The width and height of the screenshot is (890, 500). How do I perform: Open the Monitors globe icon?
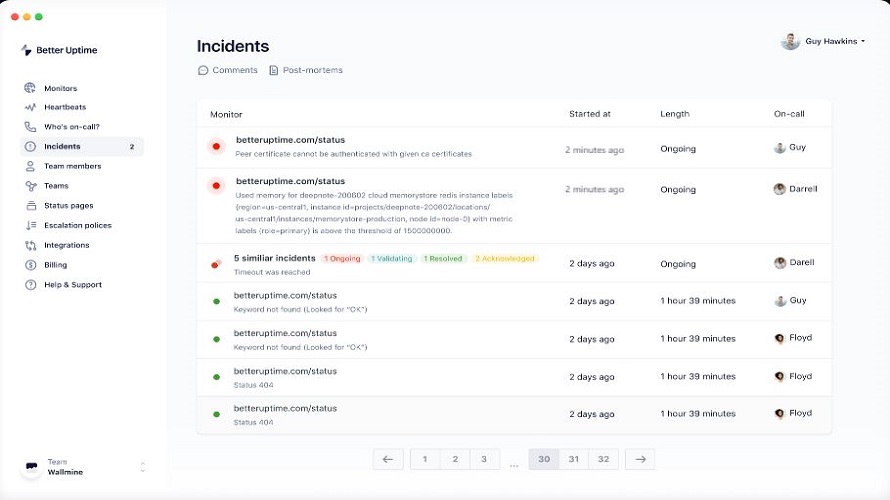(x=30, y=88)
